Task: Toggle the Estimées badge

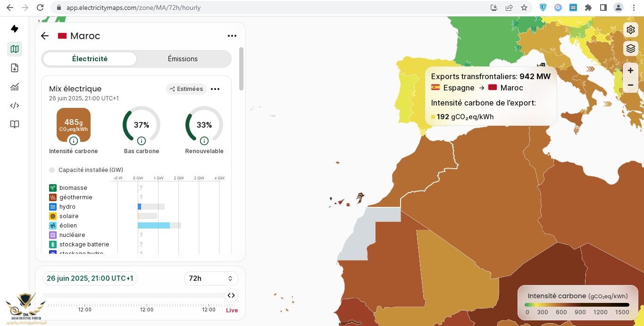Action: point(186,89)
